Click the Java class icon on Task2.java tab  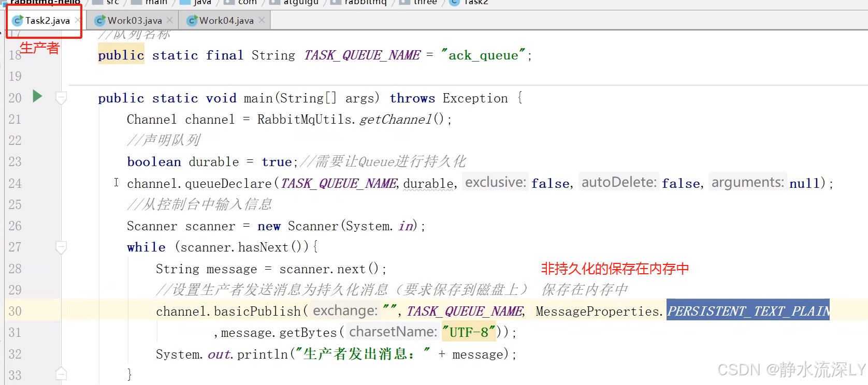(x=18, y=21)
